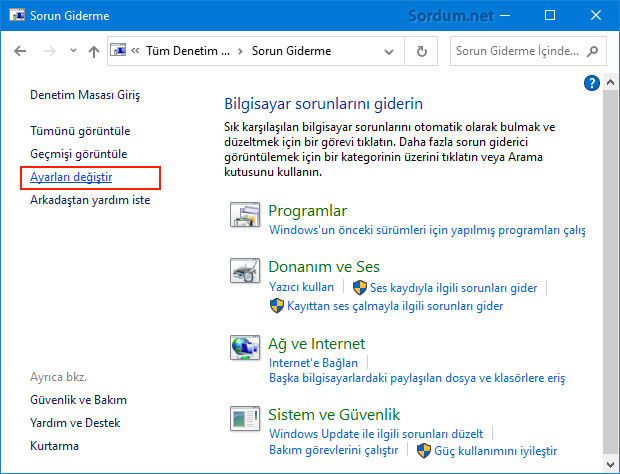Image resolution: width=620 pixels, height=474 pixels.
Task: Close the Sorun Giderme window
Action: pos(595,15)
